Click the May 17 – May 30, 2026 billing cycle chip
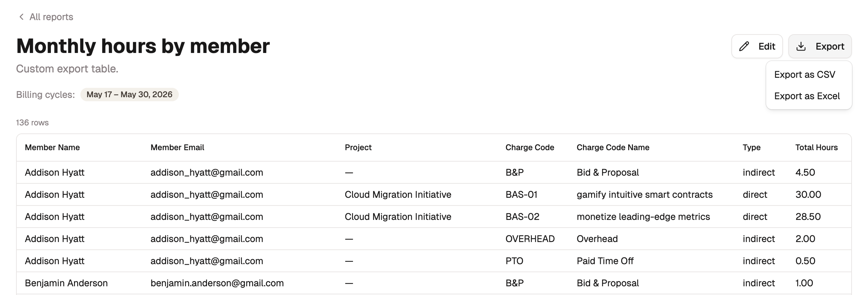Image resolution: width=868 pixels, height=295 pixels. pos(129,95)
